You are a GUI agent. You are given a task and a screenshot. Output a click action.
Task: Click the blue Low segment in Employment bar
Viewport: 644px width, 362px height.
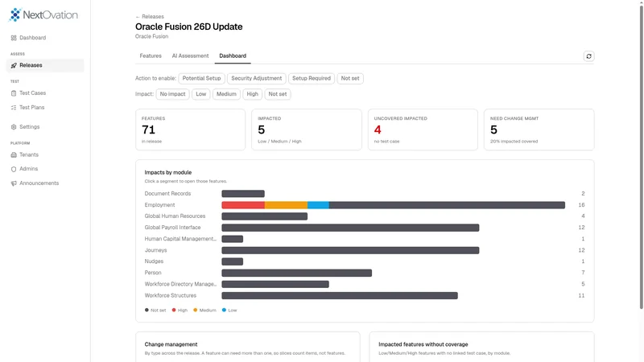coord(318,205)
